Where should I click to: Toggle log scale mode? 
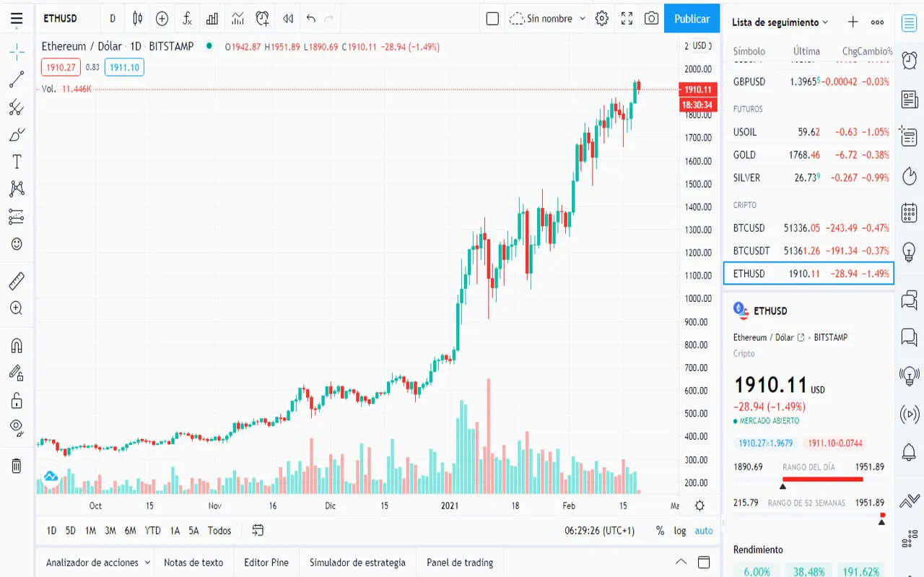[x=680, y=531]
